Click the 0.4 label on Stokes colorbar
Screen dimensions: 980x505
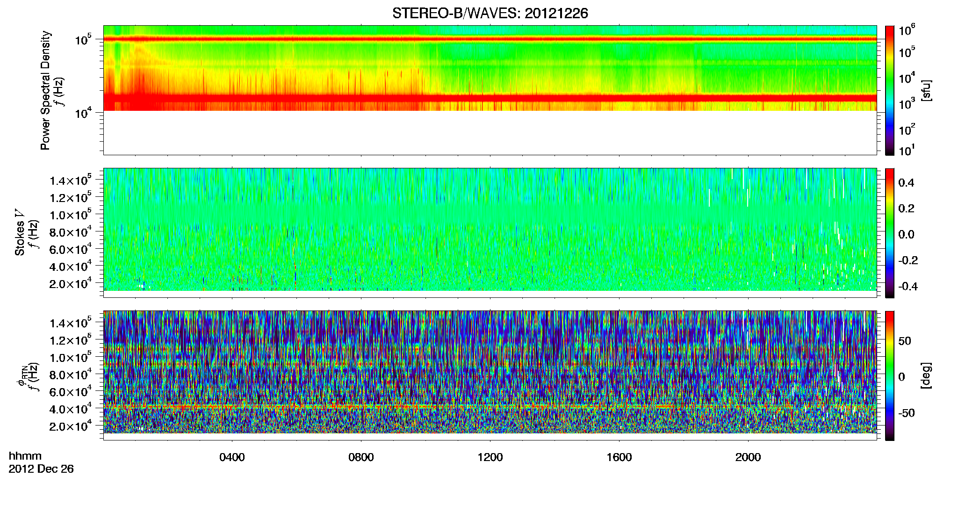click(906, 183)
